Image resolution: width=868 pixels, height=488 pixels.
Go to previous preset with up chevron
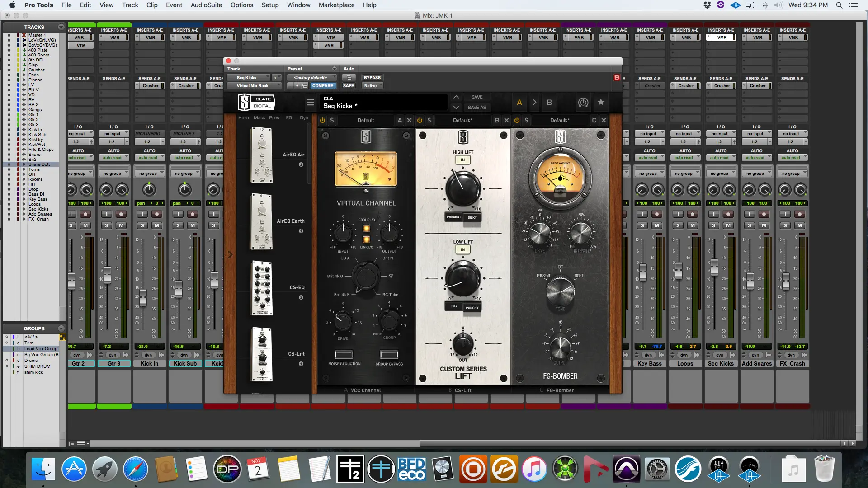tap(456, 97)
